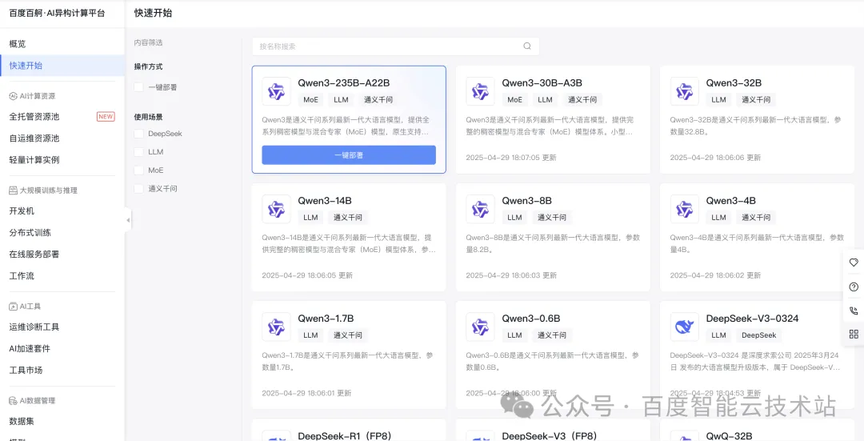This screenshot has width=864, height=441.
Task: Open the DeepSeek-V3 (FP8) card title
Action: point(549,436)
